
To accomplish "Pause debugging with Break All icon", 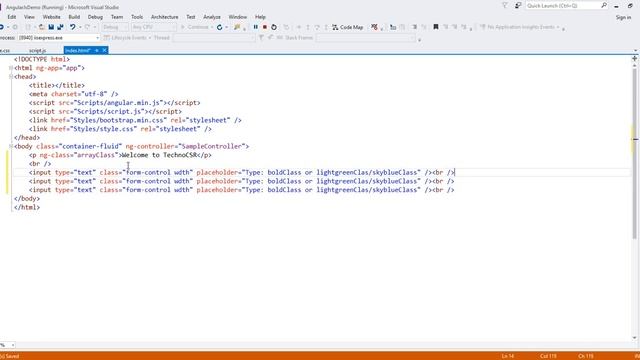I will (x=256, y=27).
